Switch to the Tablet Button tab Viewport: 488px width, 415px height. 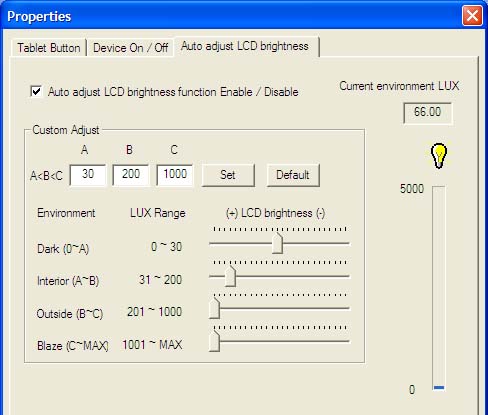49,48
